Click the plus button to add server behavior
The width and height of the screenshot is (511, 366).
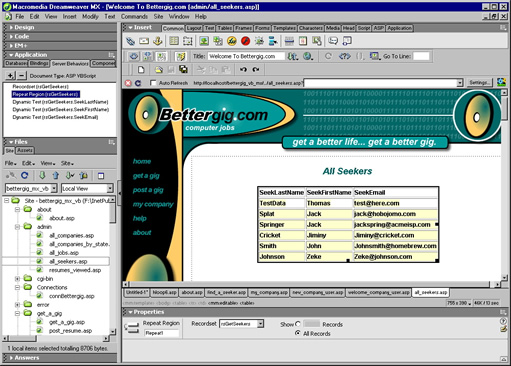pos(10,76)
